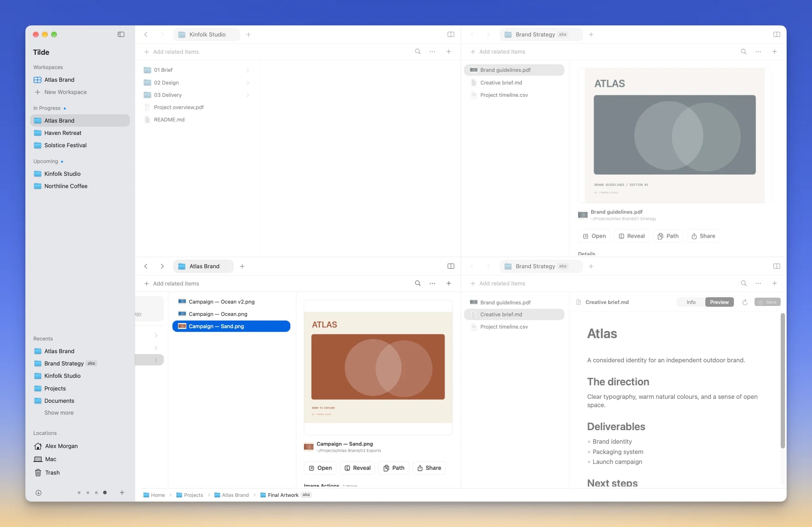The image size is (812, 527).
Task: Go back in the Atlas Brand pane
Action: click(146, 266)
